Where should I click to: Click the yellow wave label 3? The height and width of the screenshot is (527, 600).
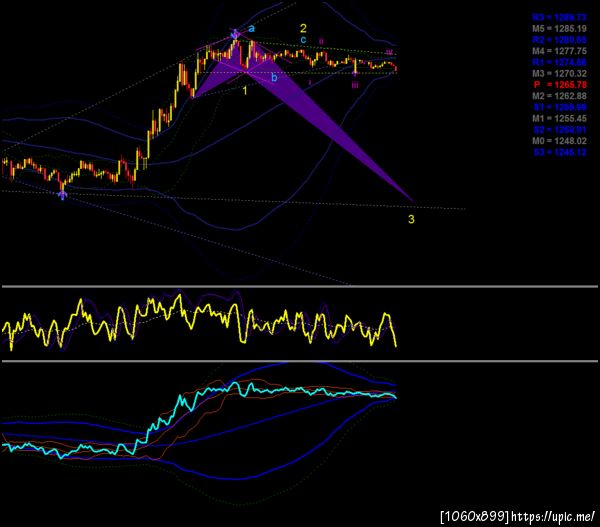coord(411,219)
